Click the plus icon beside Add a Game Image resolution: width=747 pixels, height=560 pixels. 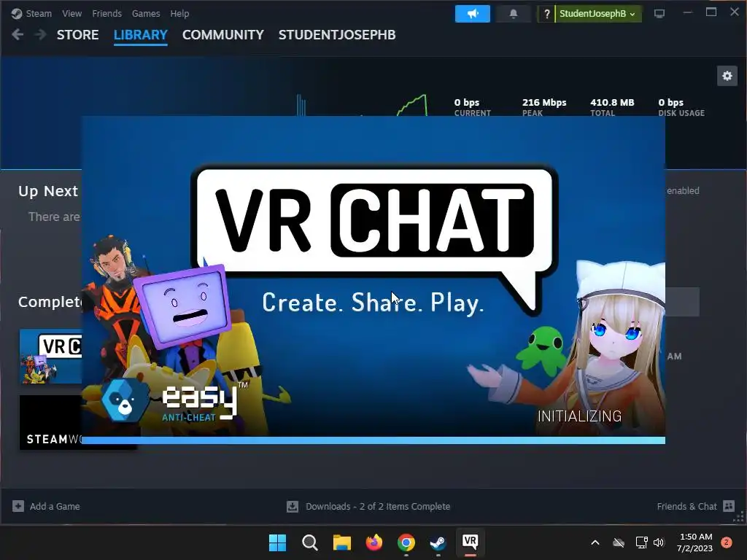[18, 506]
